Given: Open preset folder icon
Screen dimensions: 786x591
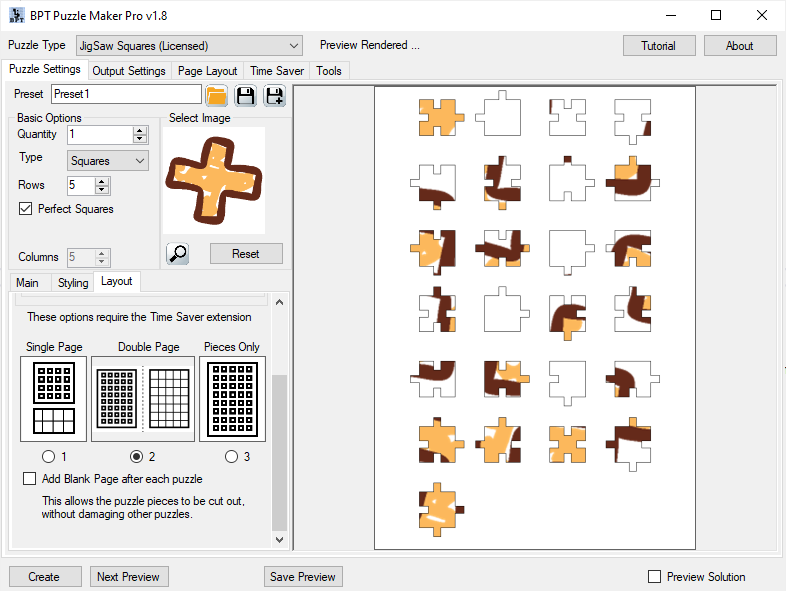Looking at the screenshot, I should click(216, 95).
